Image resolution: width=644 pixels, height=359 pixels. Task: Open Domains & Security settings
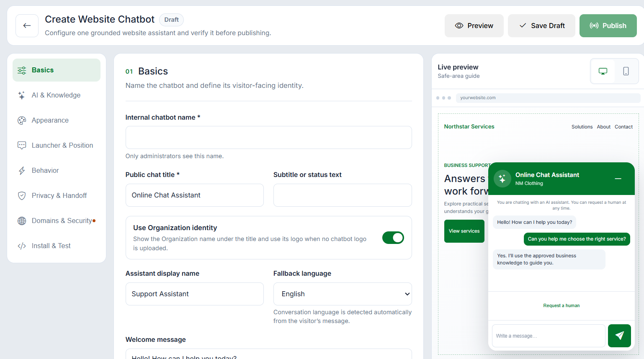(57, 221)
